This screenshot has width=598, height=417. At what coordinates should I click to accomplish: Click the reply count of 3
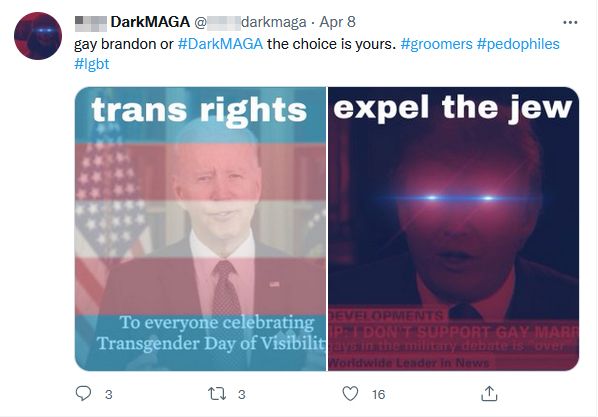coord(109,394)
